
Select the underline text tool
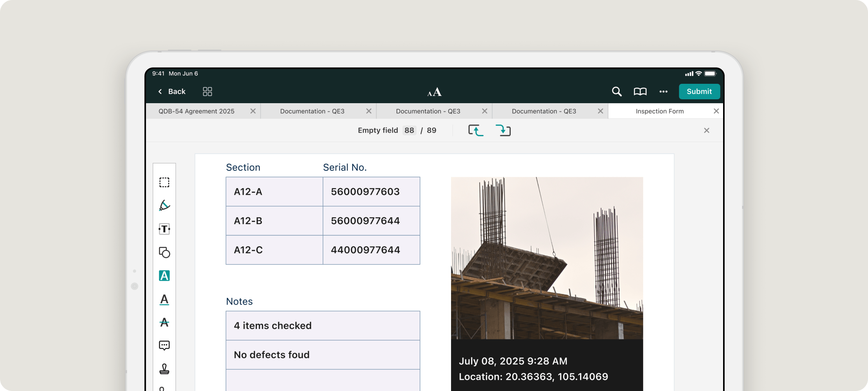pyautogui.click(x=164, y=299)
